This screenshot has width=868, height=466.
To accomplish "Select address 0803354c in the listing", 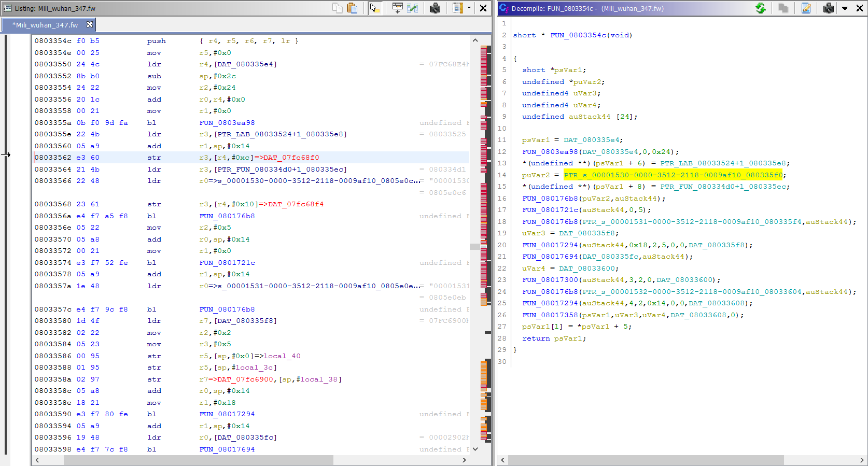I will coord(53,41).
